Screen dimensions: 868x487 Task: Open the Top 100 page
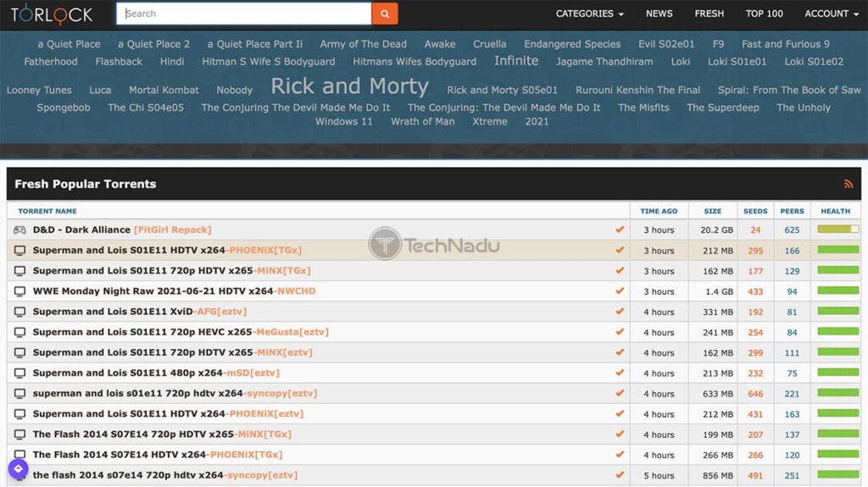[x=764, y=14]
